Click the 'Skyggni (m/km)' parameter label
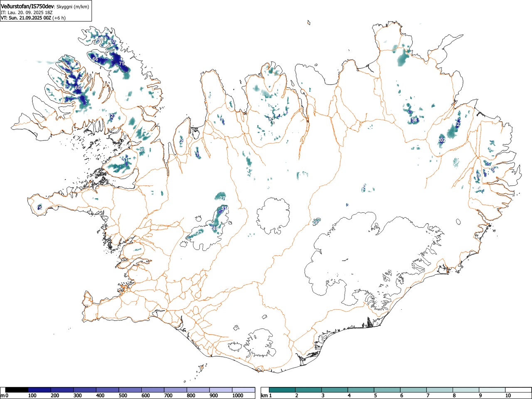 (x=73, y=7)
